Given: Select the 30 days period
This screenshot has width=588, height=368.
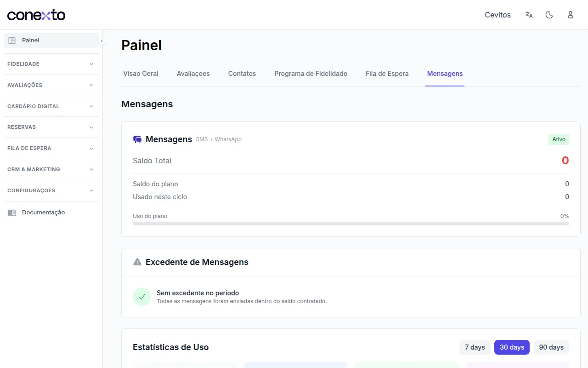Looking at the screenshot, I should pyautogui.click(x=512, y=347).
